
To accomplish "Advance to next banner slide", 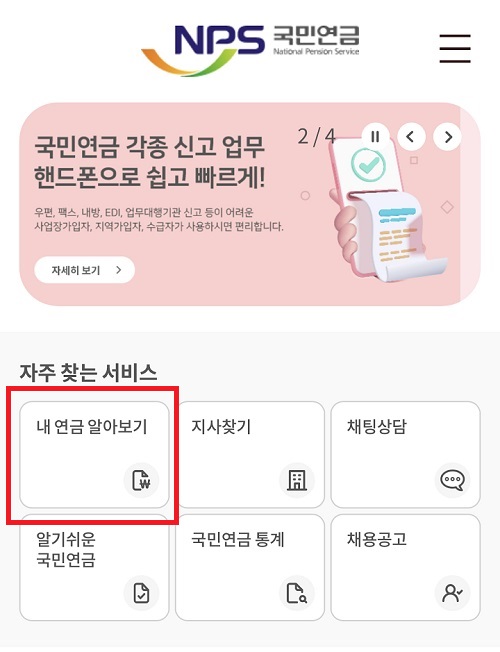I will click(x=447, y=137).
